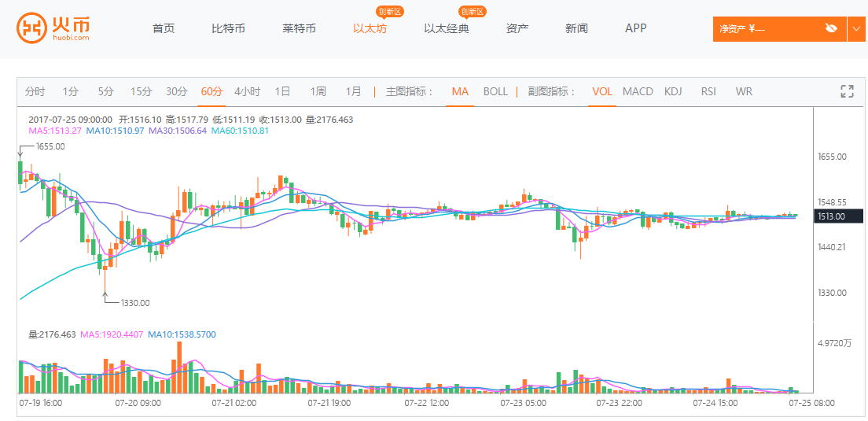Switch to the 以太经典 market

coord(446,28)
